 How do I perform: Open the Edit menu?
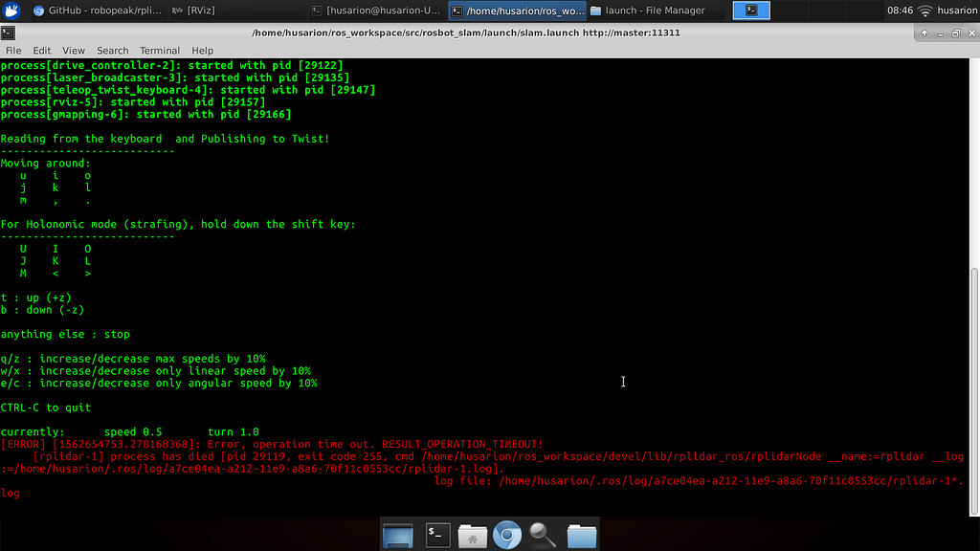tap(42, 51)
